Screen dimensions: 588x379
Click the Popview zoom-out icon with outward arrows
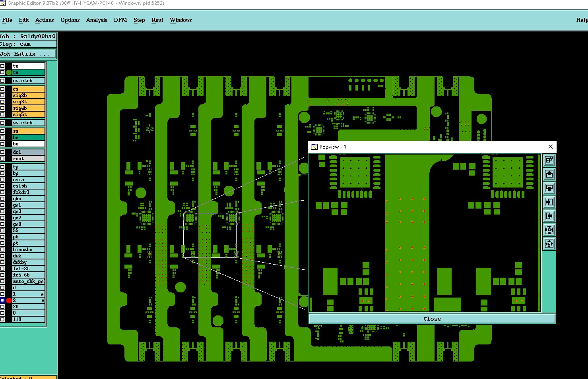(549, 244)
